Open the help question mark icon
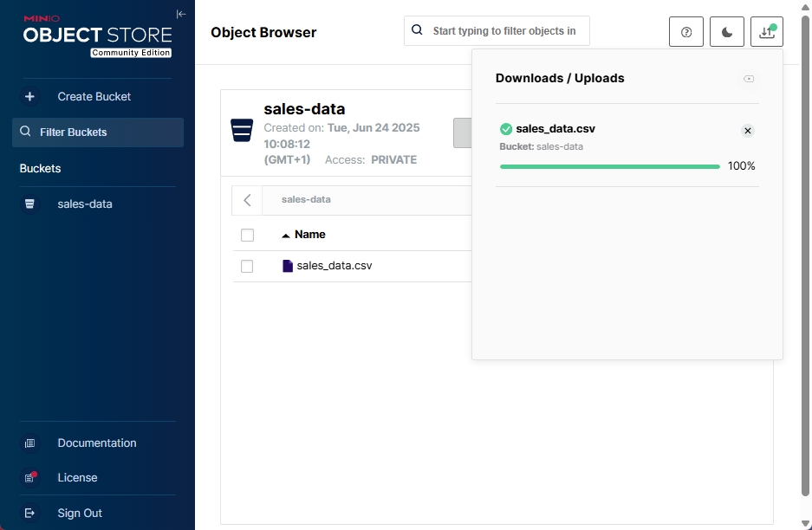The image size is (812, 530). tap(686, 32)
